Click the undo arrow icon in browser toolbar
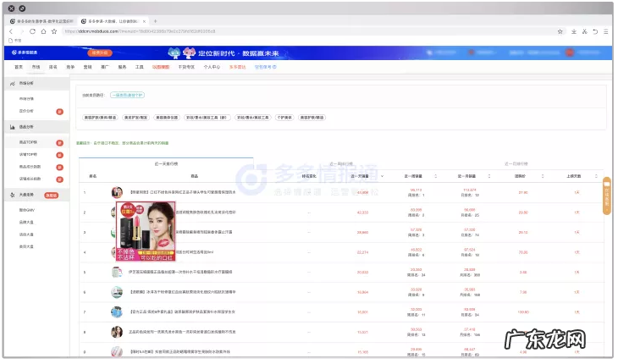Screen dimensions: 618x364 (x=596, y=31)
